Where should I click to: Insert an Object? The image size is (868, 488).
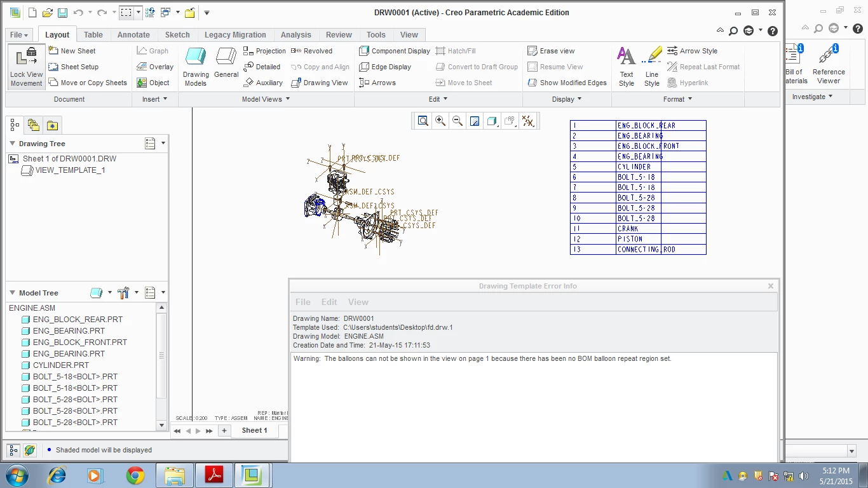pyautogui.click(x=153, y=83)
